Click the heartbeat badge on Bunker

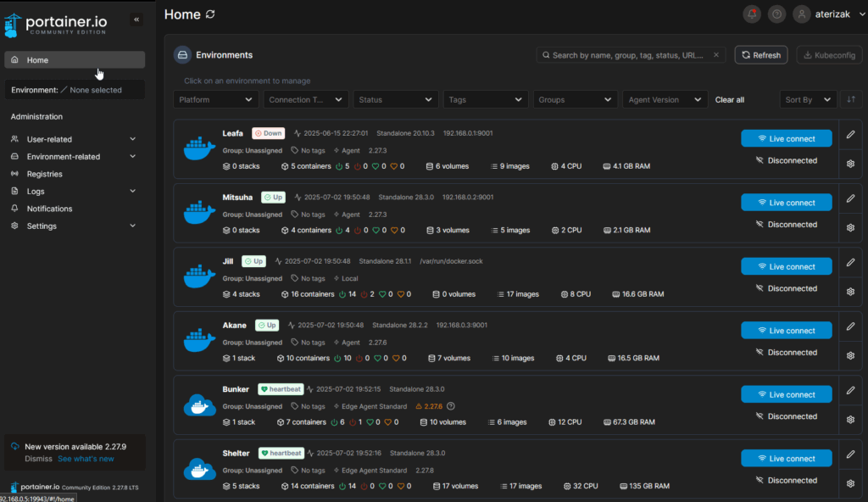pyautogui.click(x=281, y=389)
